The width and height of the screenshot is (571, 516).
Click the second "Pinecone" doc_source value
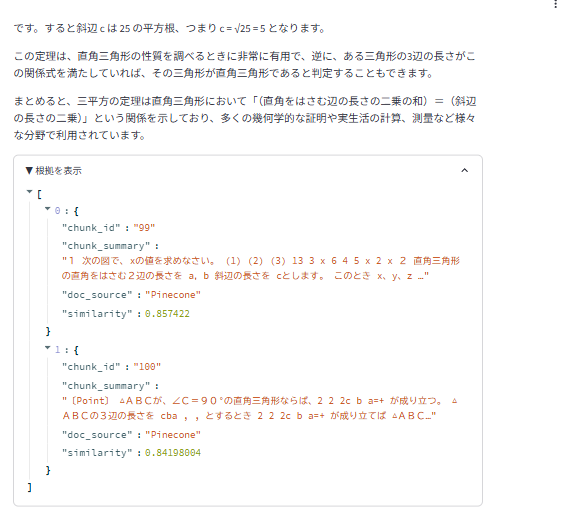pos(173,434)
